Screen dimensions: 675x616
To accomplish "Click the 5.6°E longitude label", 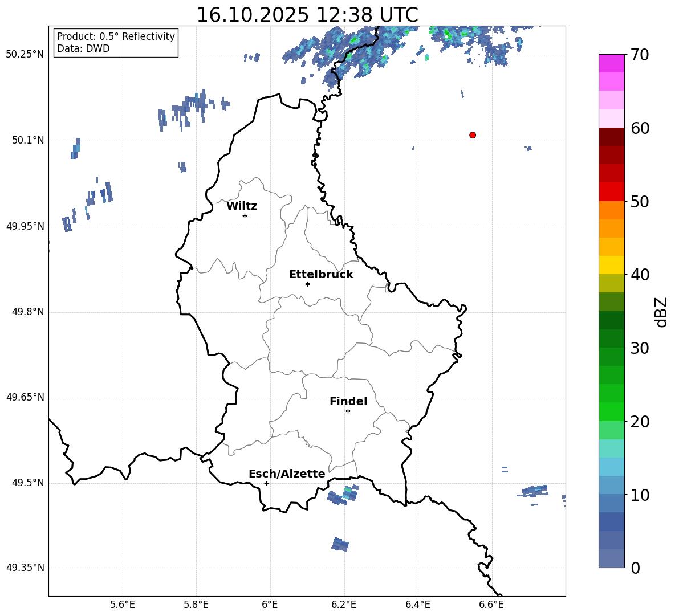I will [x=123, y=605].
